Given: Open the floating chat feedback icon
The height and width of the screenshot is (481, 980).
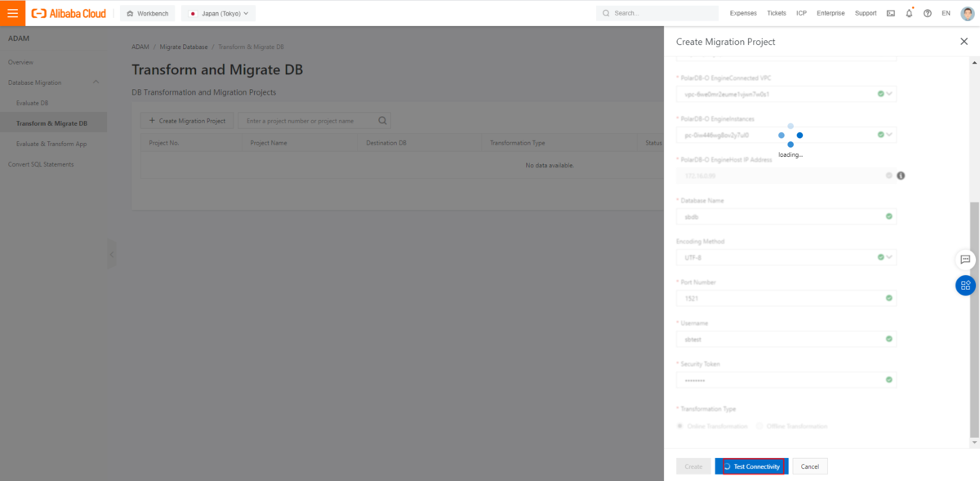Looking at the screenshot, I should 965,259.
